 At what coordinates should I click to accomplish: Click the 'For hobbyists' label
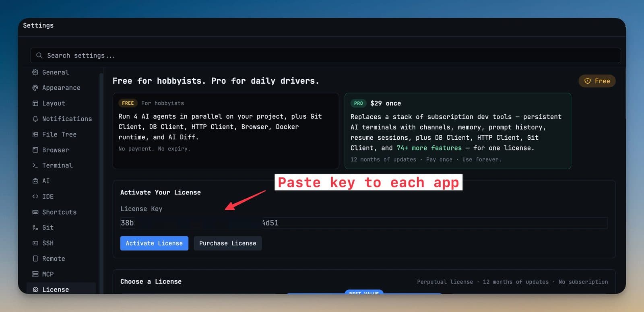pos(163,103)
